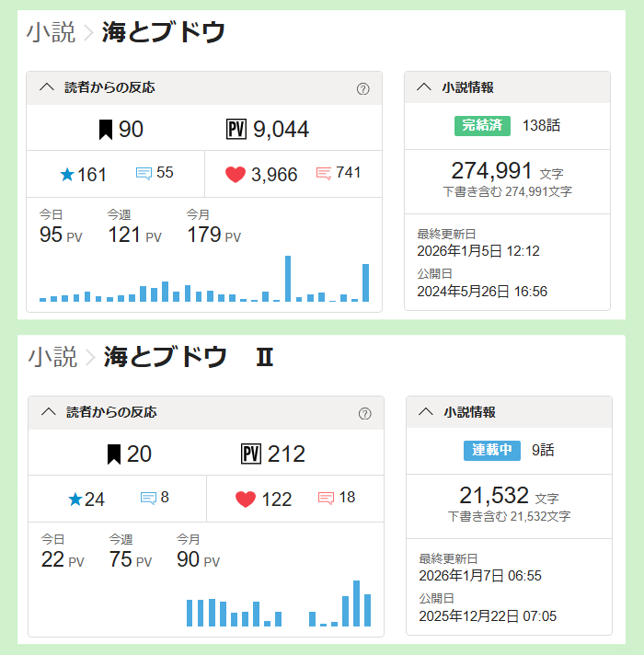
Task: Collapse the 海とブドウ Ⅱ 読者からの反応 panel
Action: pos(50,413)
